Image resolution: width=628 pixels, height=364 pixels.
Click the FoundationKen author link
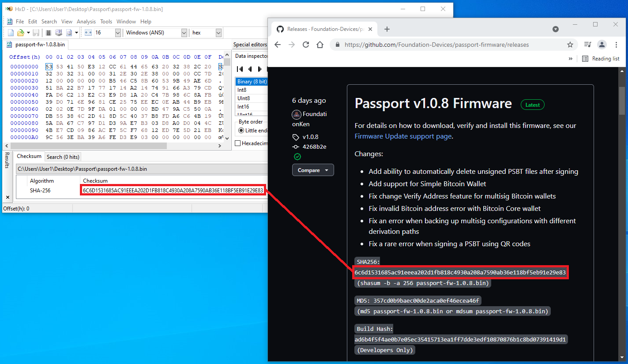309,119
